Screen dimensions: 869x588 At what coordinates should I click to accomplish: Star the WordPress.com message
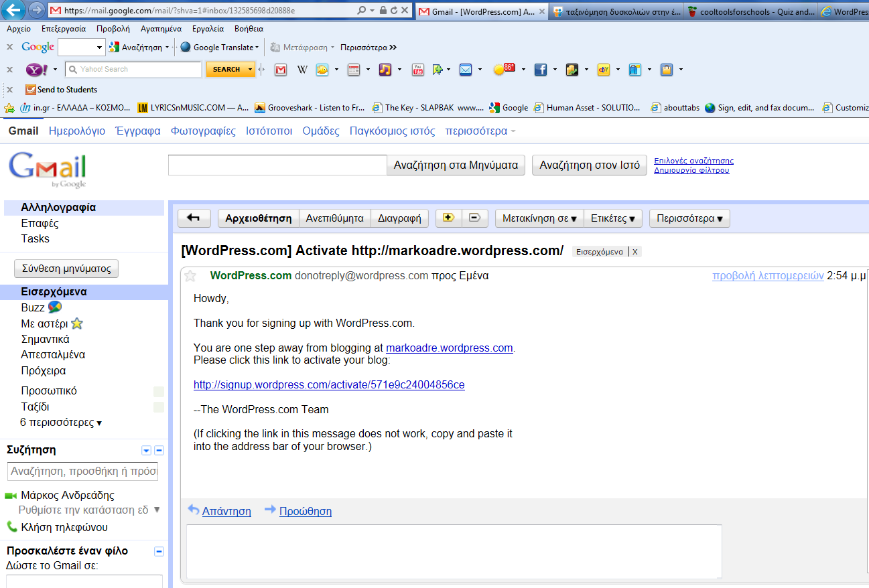point(190,276)
